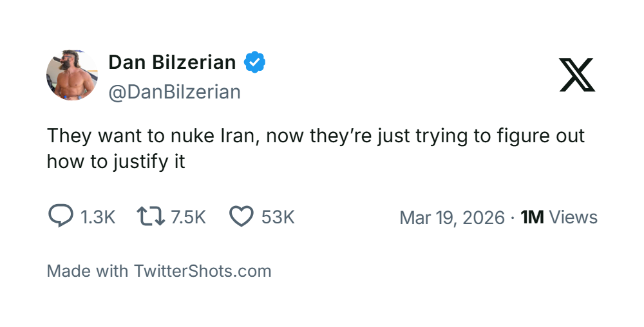Click 'They want' at the tweet start

[87, 136]
